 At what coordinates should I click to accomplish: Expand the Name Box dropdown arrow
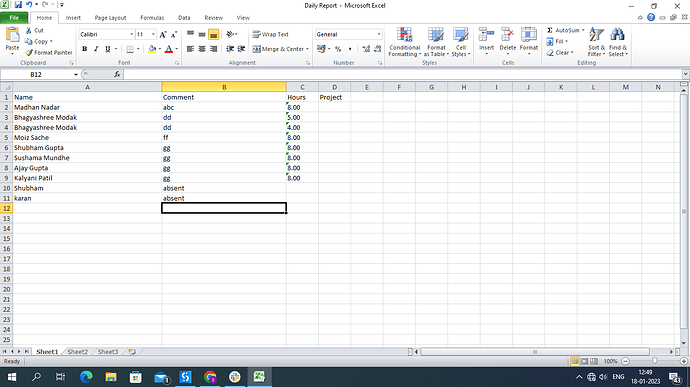(76, 74)
